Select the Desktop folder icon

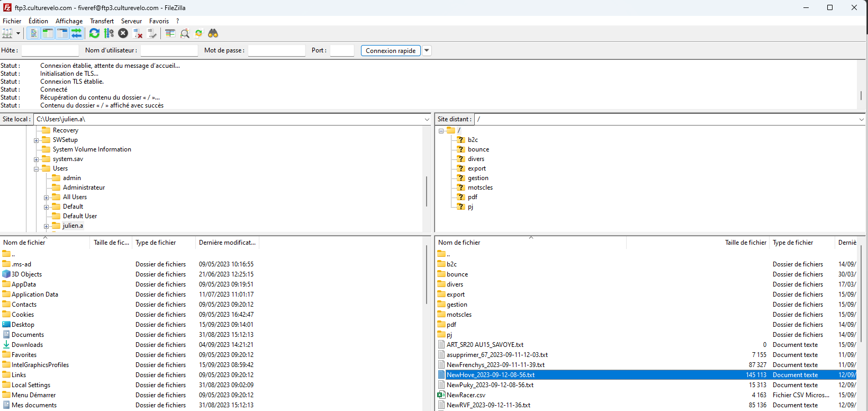(6, 325)
